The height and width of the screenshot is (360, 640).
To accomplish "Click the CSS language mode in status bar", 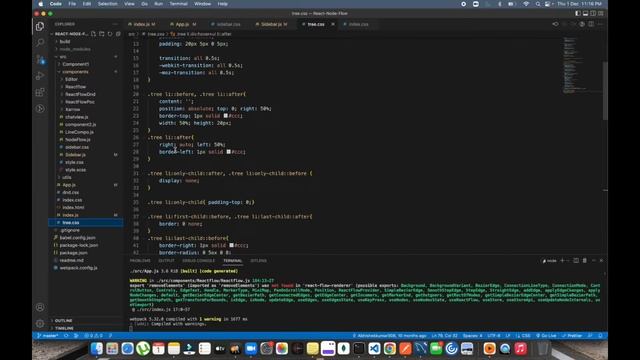I will (x=524, y=336).
